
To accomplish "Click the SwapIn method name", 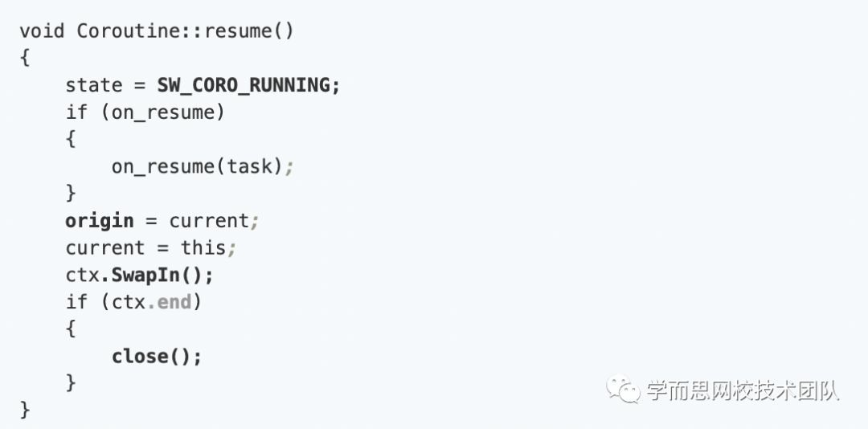I will (145, 275).
